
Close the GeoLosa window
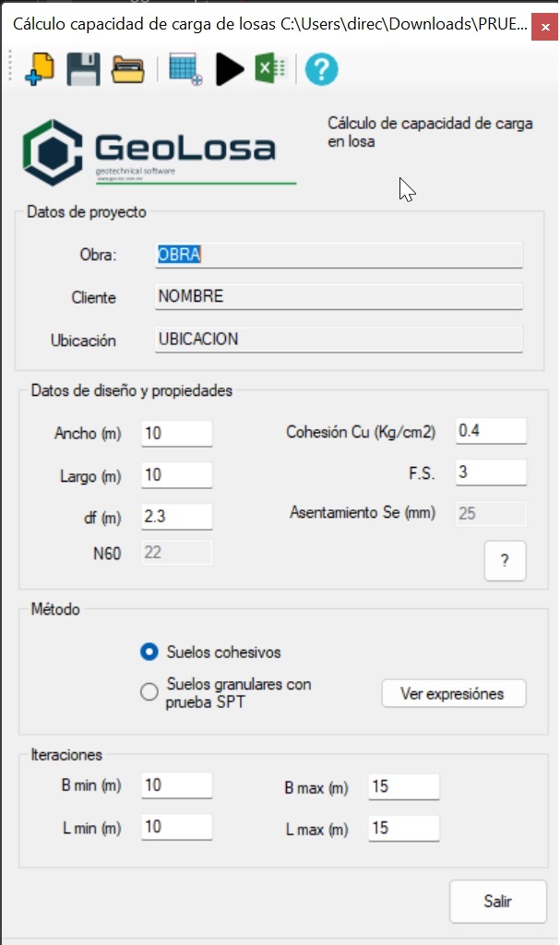(542, 29)
